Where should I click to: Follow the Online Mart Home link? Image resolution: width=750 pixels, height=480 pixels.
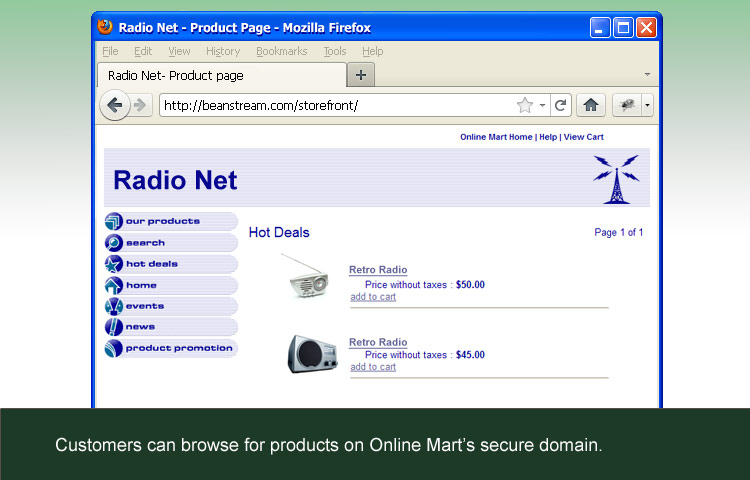pos(496,137)
